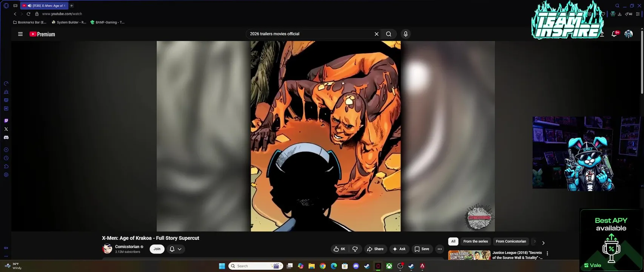Open the Justice League (2018) video title
Image resolution: width=644 pixels, height=272 pixels.
[x=517, y=255]
